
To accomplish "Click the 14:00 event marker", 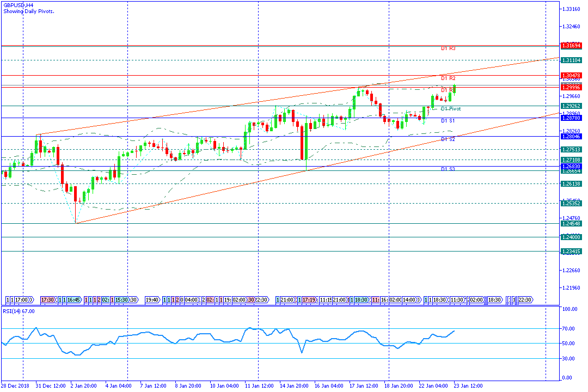I will (412, 300).
